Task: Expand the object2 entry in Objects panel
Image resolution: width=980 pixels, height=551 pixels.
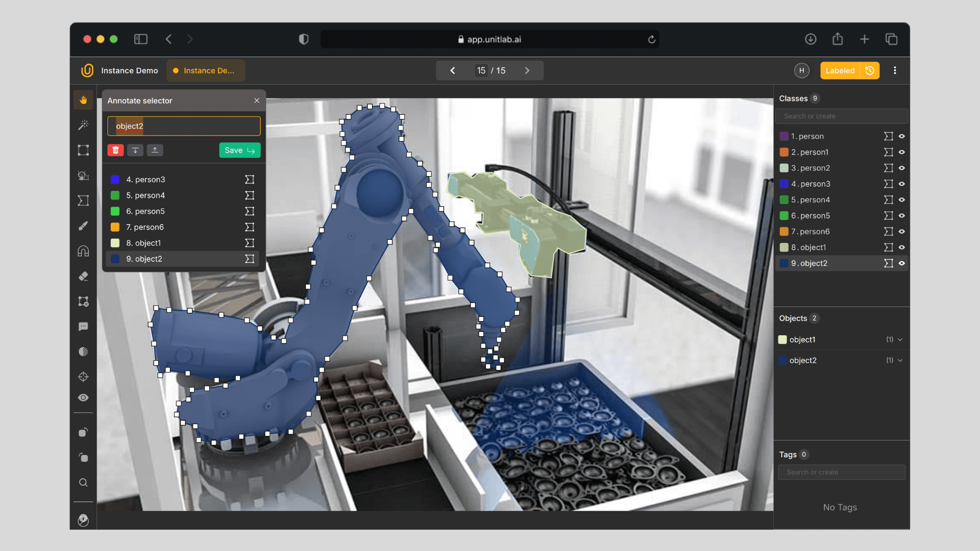Action: tap(900, 360)
